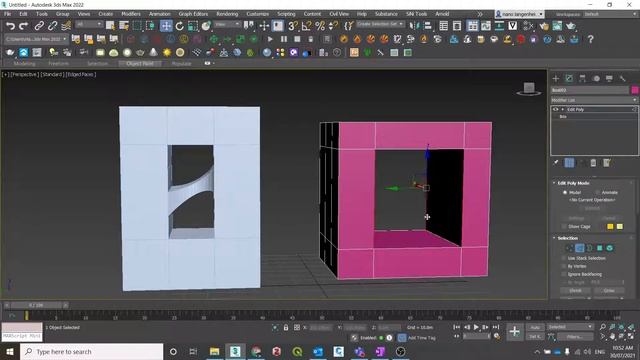
Task: Open the reference coordinate system View dropdown
Action: click(x=227, y=25)
